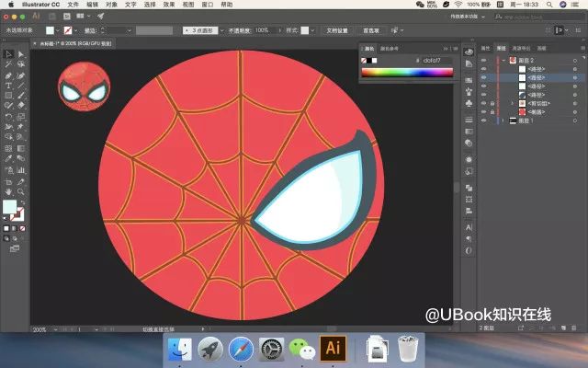The height and width of the screenshot is (368, 588).
Task: Open the 对象 menu
Action: (x=111, y=5)
